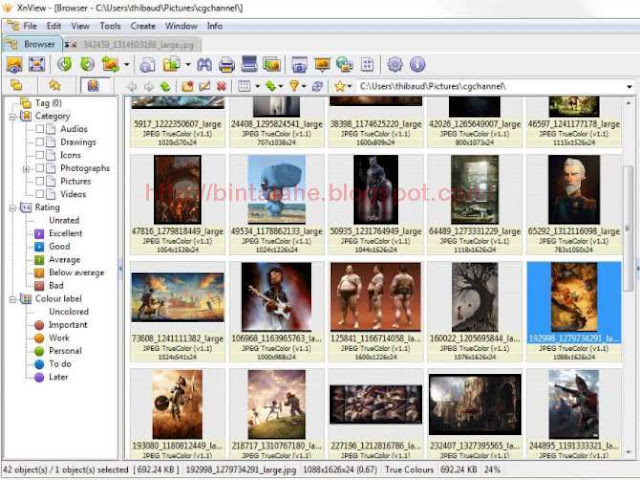Collapse the Category tree node
Image resolution: width=640 pixels, height=480 pixels.
13,116
